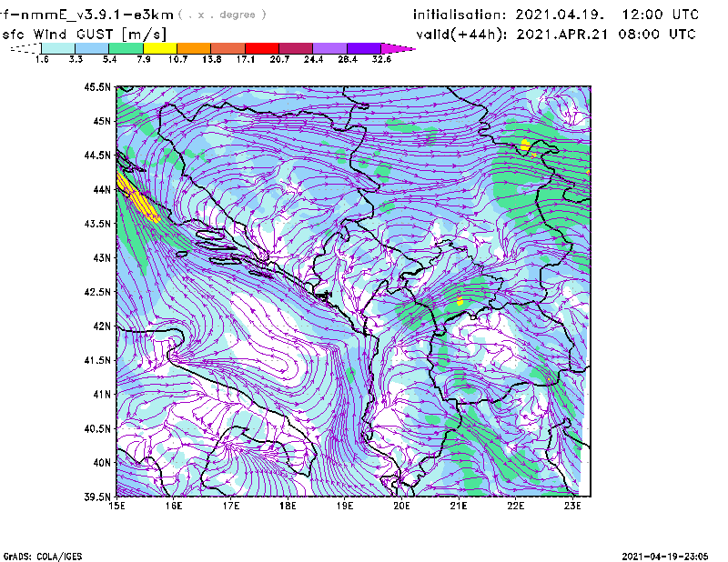This screenshot has height=562, width=728.
Task: Click the '42N' latitude label
Action: point(102,326)
